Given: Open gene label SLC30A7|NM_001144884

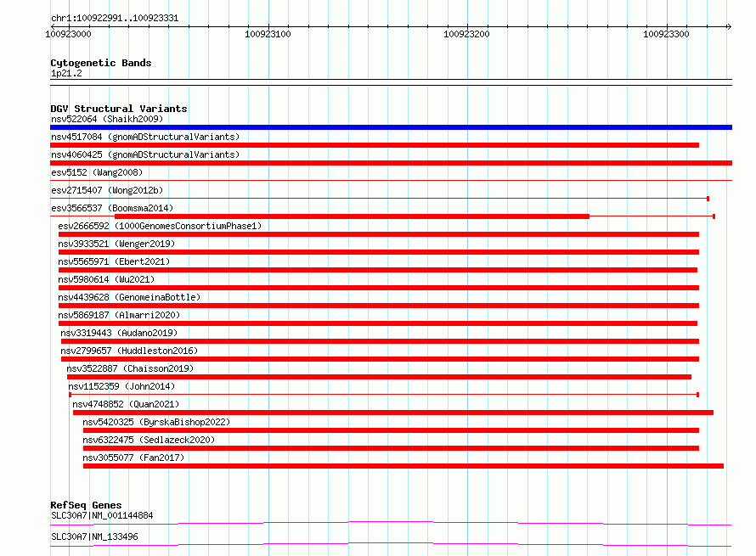Looking at the screenshot, I should pyautogui.click(x=102, y=515).
